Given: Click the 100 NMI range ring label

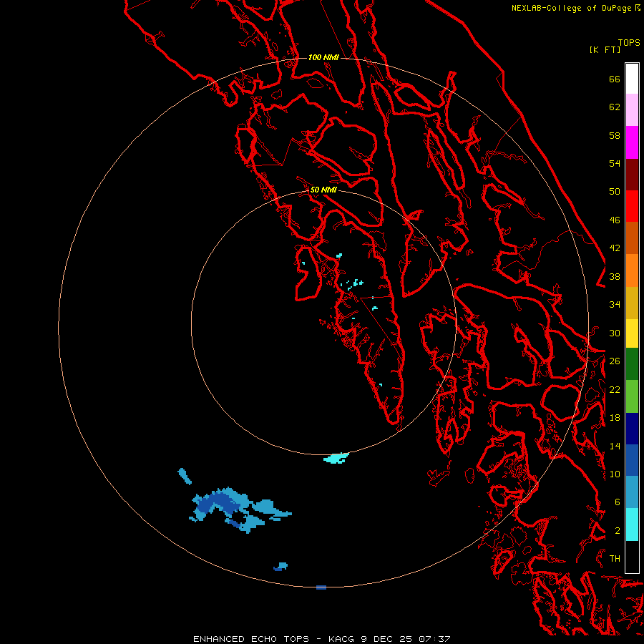Looking at the screenshot, I should click(x=323, y=57).
